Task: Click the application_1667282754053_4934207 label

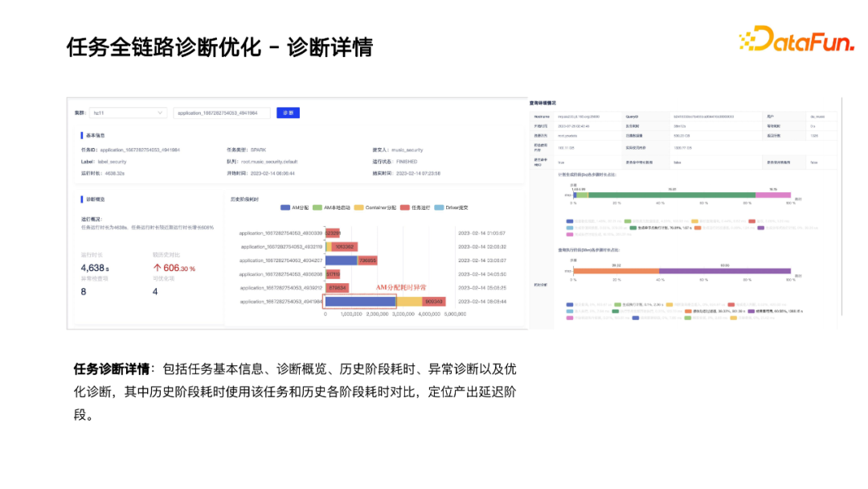Action: click(280, 259)
